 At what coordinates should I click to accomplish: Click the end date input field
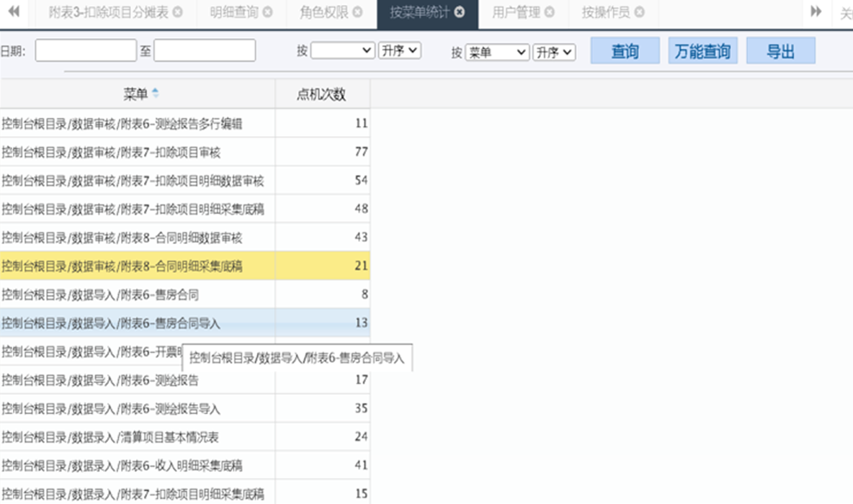[x=205, y=50]
